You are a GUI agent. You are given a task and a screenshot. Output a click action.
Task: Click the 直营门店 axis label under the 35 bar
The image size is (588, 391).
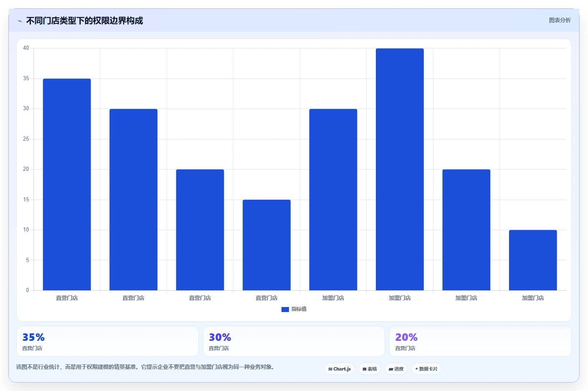pyautogui.click(x=67, y=298)
